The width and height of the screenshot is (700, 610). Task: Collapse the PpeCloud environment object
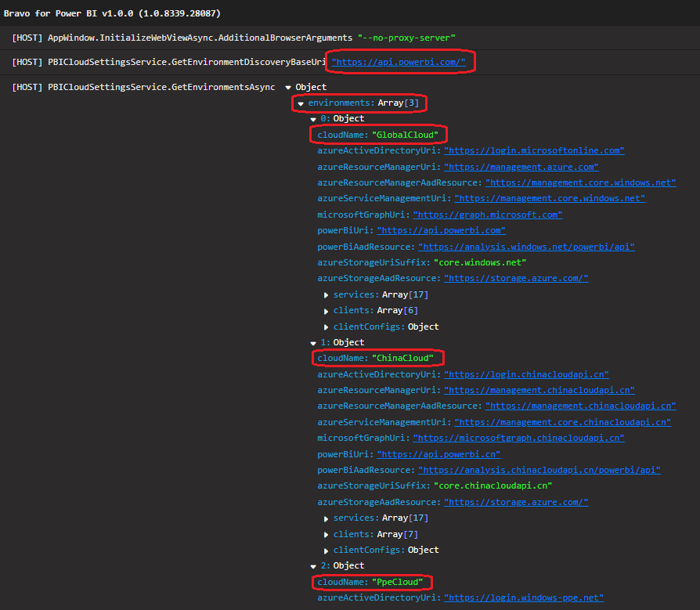(313, 565)
